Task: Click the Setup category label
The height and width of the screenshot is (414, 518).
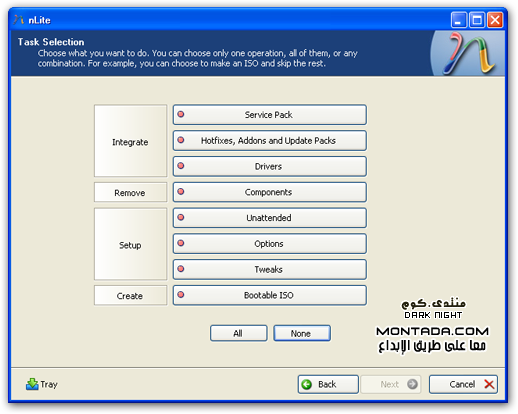Action: point(130,244)
